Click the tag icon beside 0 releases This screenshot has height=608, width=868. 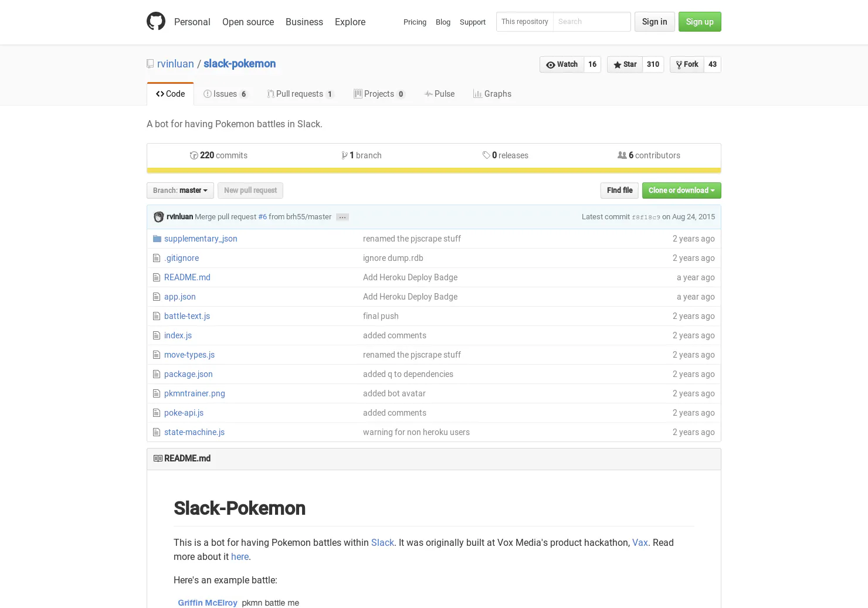pos(486,155)
